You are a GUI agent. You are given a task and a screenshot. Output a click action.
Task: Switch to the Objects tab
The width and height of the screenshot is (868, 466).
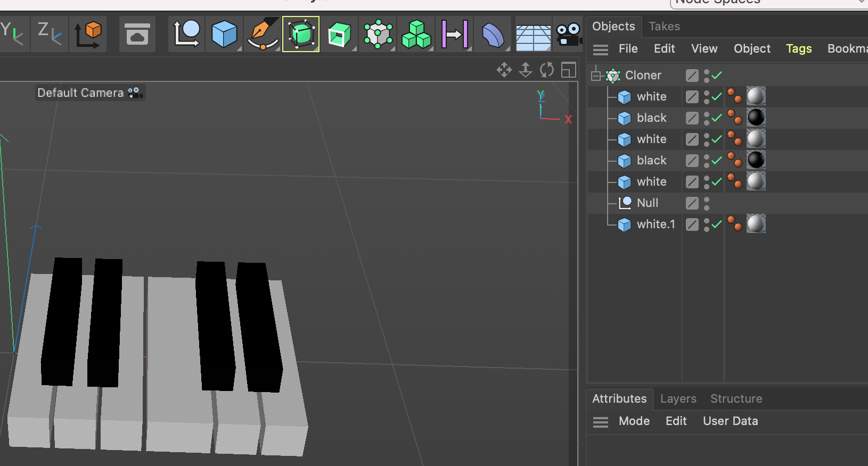tap(613, 26)
